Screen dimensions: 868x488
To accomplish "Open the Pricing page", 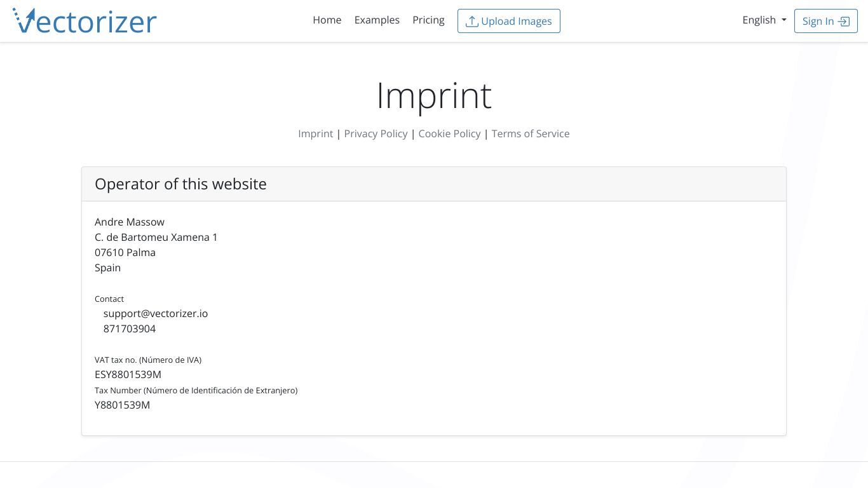I will [x=428, y=20].
